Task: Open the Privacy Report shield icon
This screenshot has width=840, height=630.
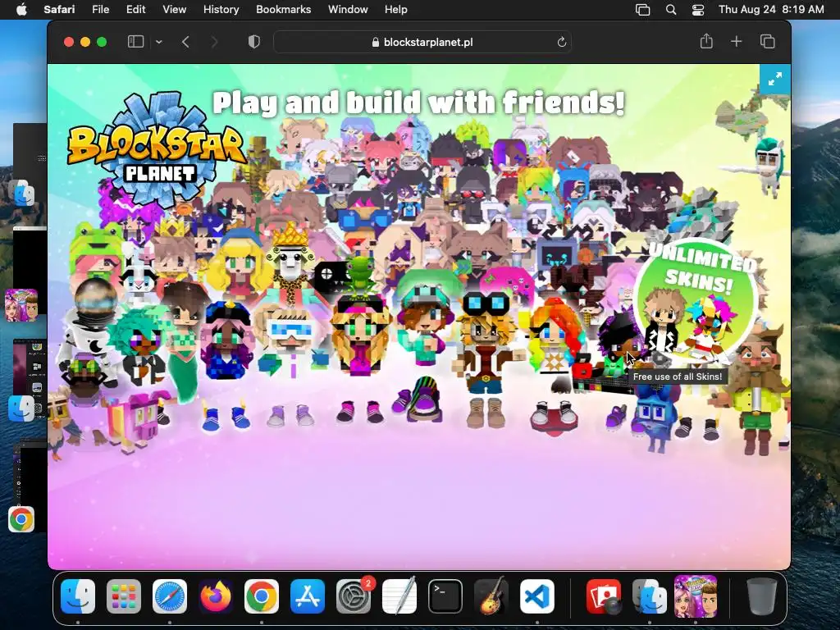Action: coord(254,42)
